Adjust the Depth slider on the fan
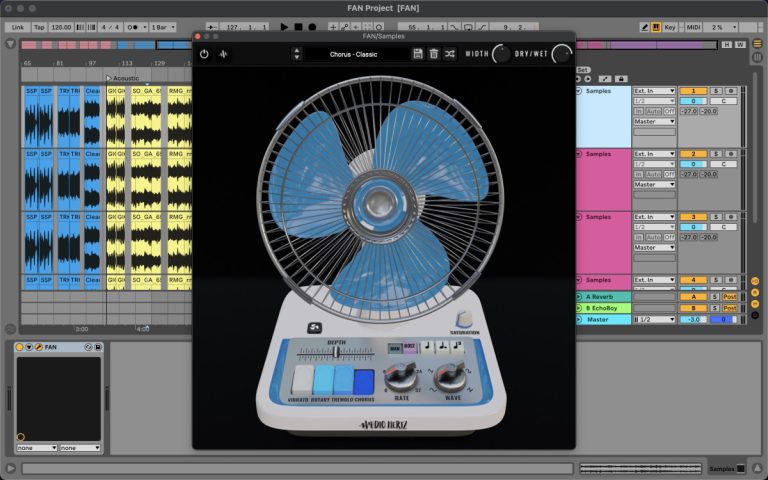The image size is (768, 480). (x=336, y=352)
